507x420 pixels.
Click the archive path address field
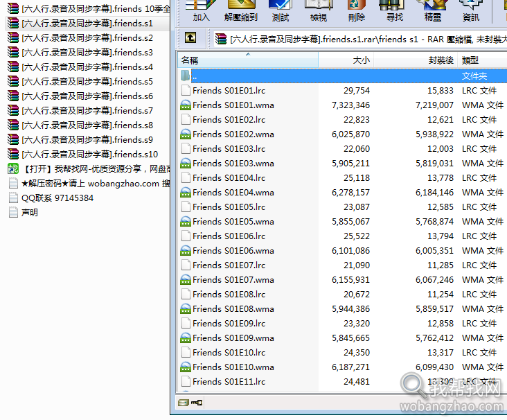(360, 39)
